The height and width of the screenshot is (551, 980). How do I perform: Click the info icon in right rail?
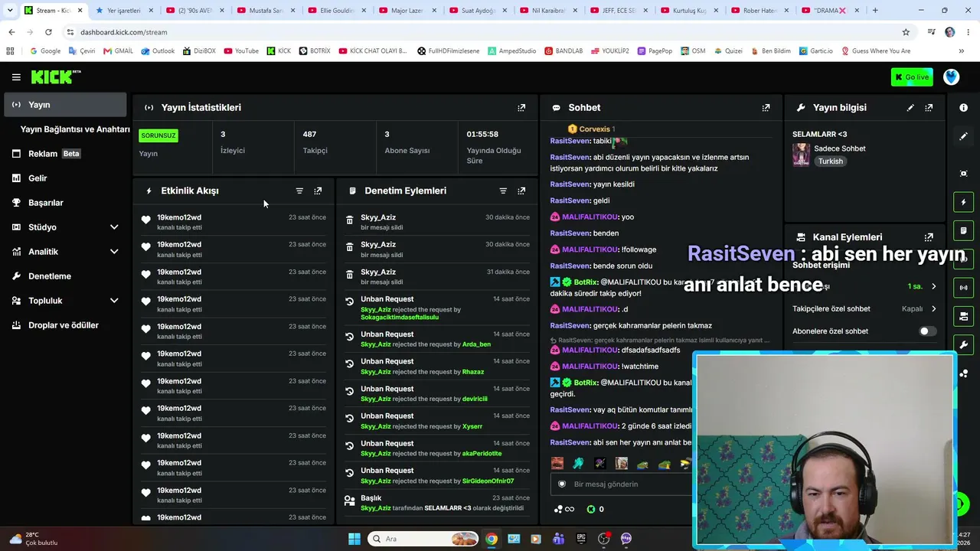point(963,108)
